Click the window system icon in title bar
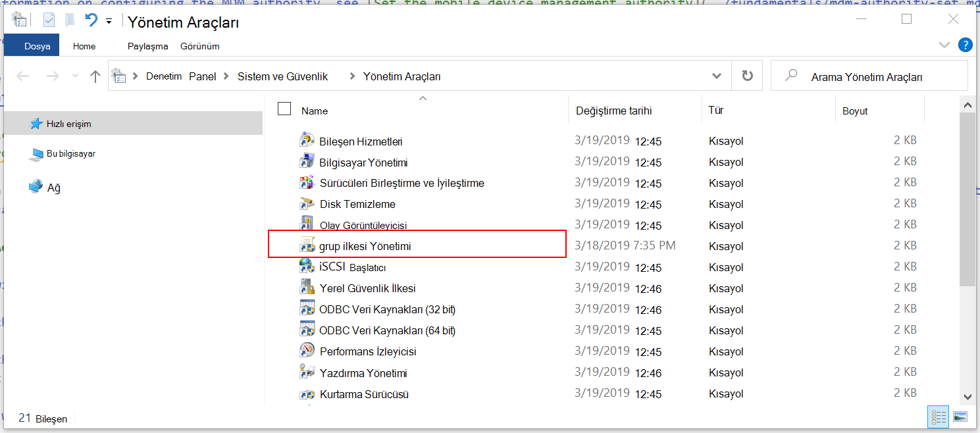Viewport: 980px width, 433px height. 19,20
